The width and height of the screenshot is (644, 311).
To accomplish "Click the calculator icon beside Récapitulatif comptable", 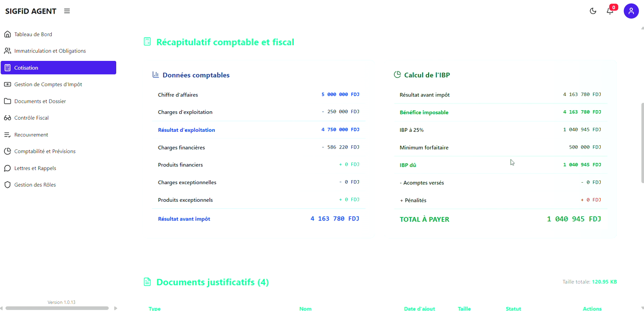I will point(147,41).
